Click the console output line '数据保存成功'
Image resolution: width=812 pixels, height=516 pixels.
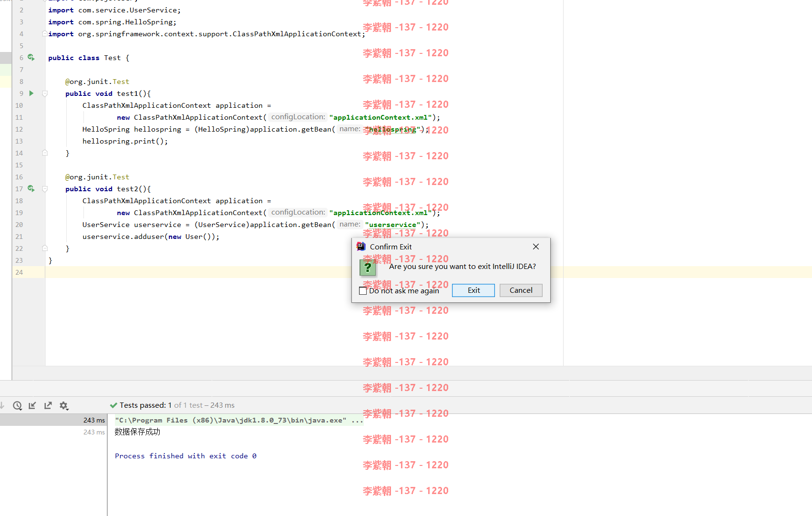(137, 432)
